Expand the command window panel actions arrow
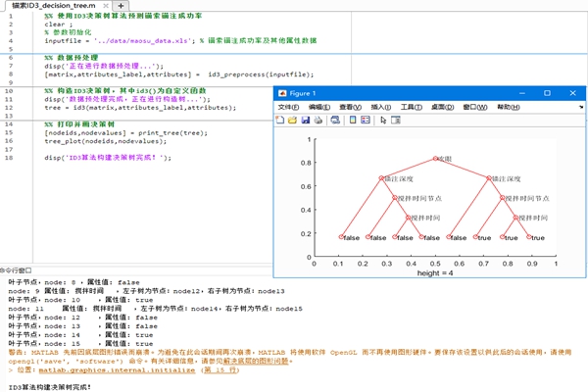 click(4, 268)
